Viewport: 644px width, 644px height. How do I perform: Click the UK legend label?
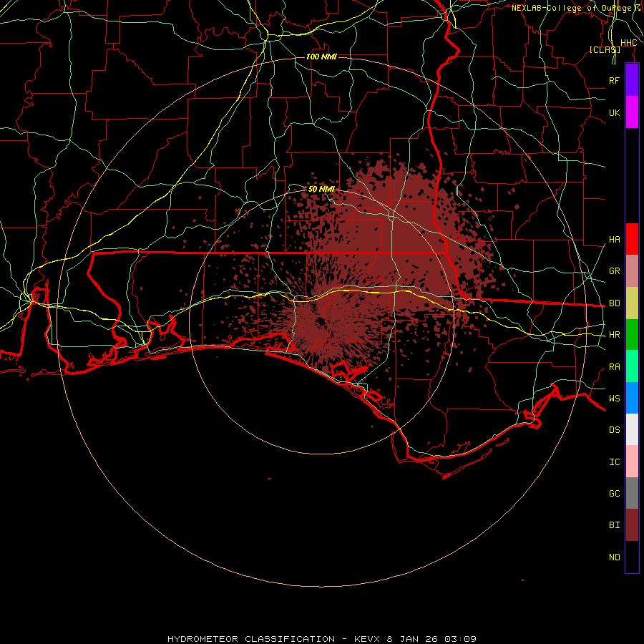coord(614,112)
